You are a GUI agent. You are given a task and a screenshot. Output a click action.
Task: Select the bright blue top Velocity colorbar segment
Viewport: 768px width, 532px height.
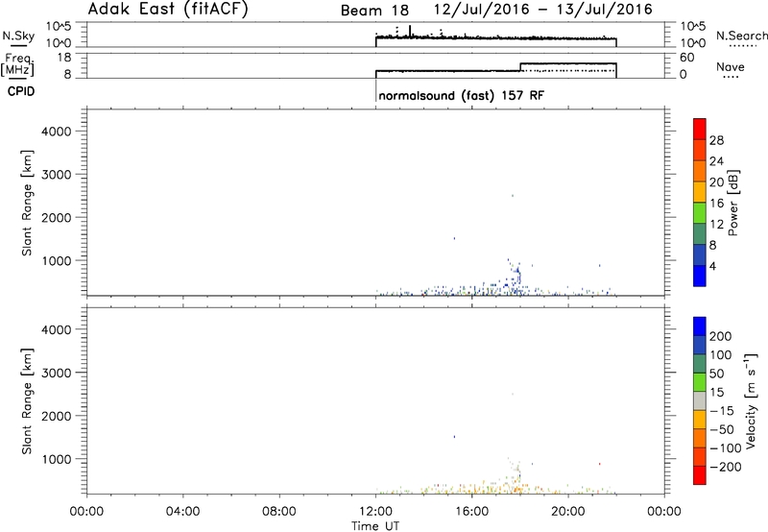pyautogui.click(x=700, y=326)
